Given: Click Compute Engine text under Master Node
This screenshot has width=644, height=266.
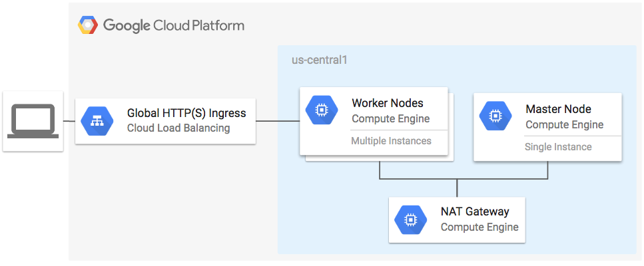Looking at the screenshot, I should (564, 125).
